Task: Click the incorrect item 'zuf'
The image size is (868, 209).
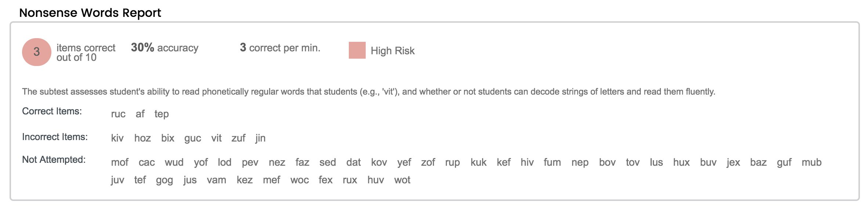Action: click(238, 138)
